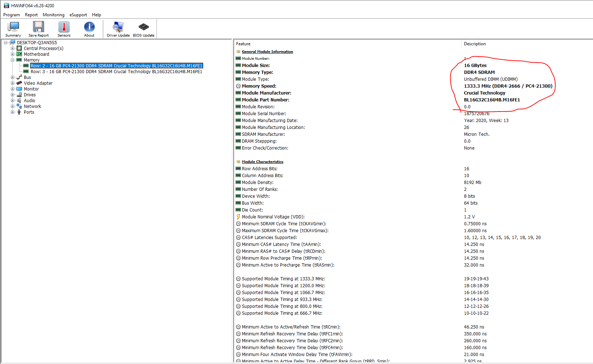
Task: Click Supported Module Timing at 1066.7 MHz
Action: coord(283,292)
